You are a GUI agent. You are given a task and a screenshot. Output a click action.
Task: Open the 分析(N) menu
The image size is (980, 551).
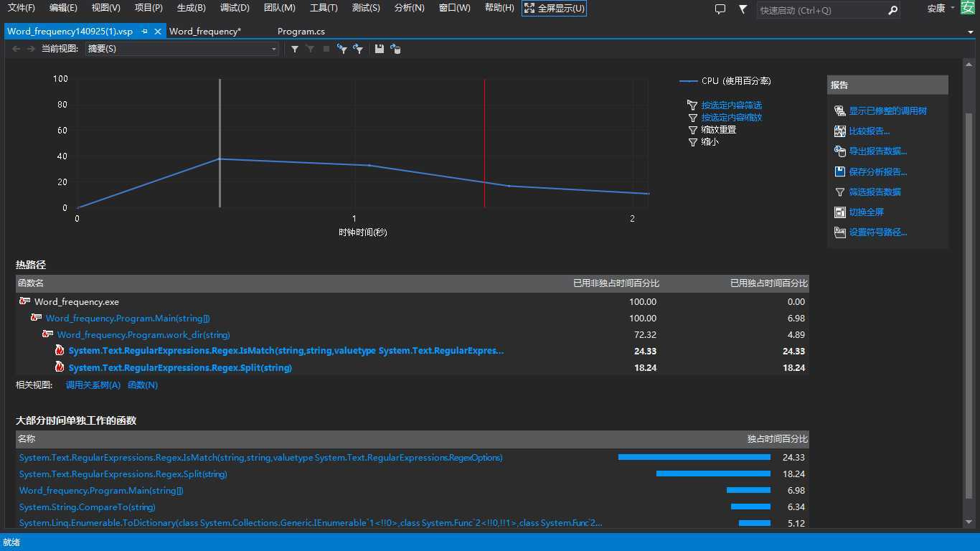tap(409, 8)
